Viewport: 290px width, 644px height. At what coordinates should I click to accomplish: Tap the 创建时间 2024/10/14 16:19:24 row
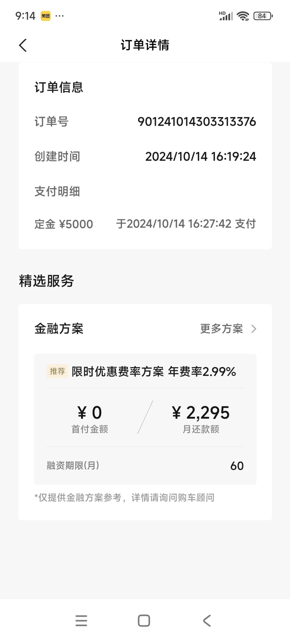coord(145,156)
